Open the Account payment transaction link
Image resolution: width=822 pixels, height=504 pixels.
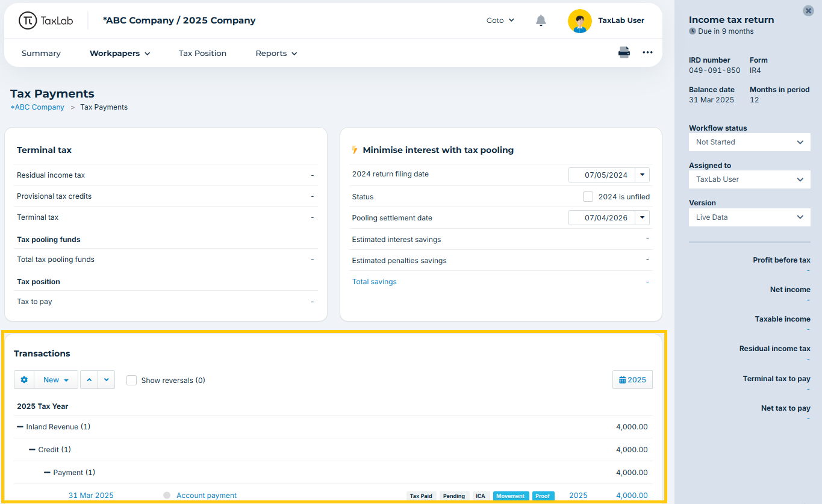click(x=207, y=496)
